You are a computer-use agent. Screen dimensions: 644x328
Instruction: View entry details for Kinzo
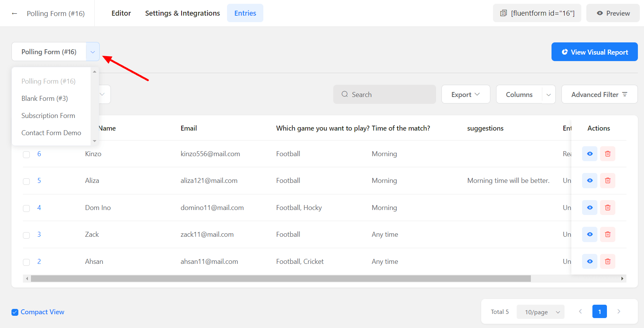tap(589, 154)
